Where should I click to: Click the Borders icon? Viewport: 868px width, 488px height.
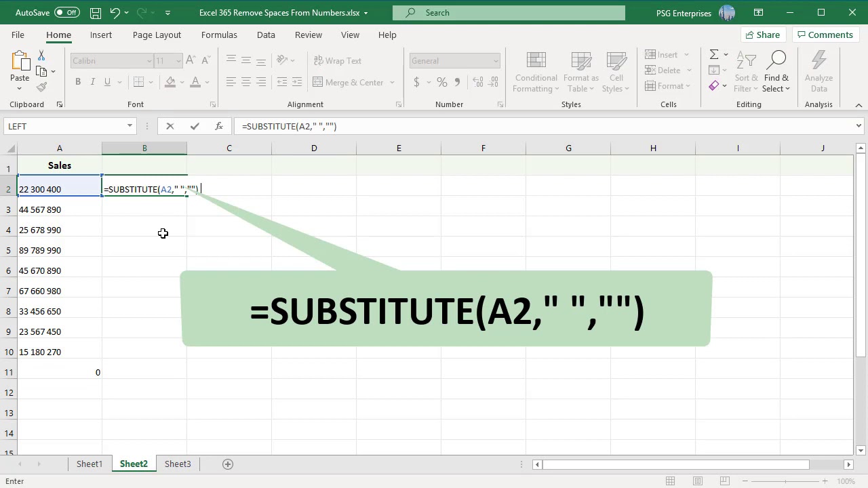pos(139,82)
